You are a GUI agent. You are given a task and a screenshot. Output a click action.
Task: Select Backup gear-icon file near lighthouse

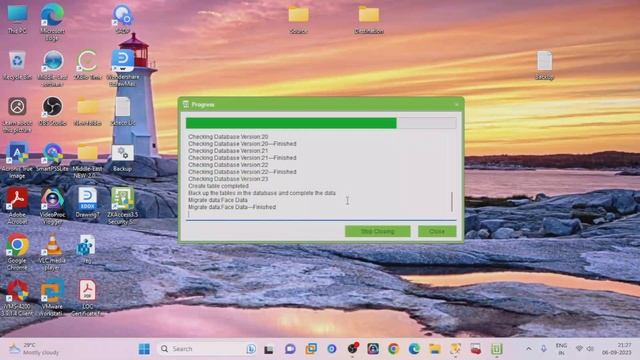tap(122, 158)
